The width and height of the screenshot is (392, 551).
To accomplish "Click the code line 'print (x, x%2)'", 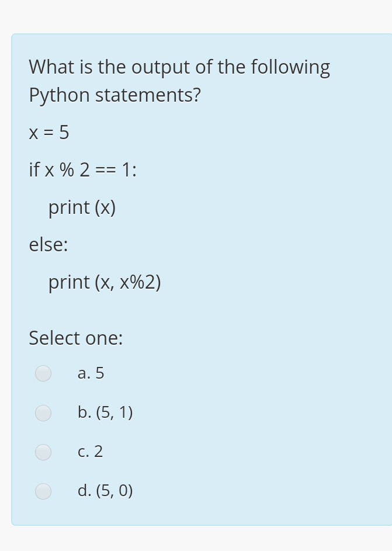I will click(x=104, y=282).
